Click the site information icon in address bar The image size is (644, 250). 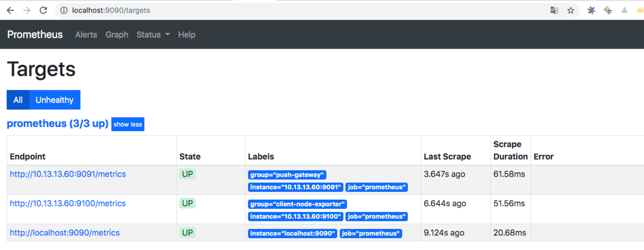click(64, 10)
